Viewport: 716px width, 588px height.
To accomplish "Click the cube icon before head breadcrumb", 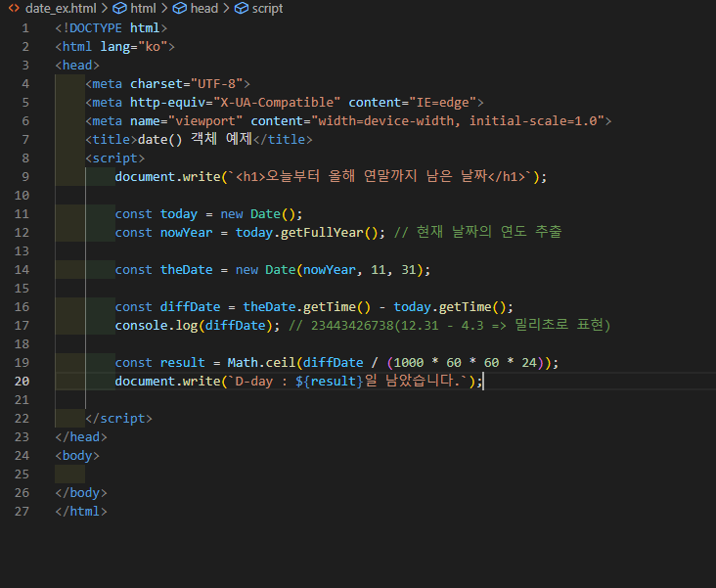I will click(179, 8).
